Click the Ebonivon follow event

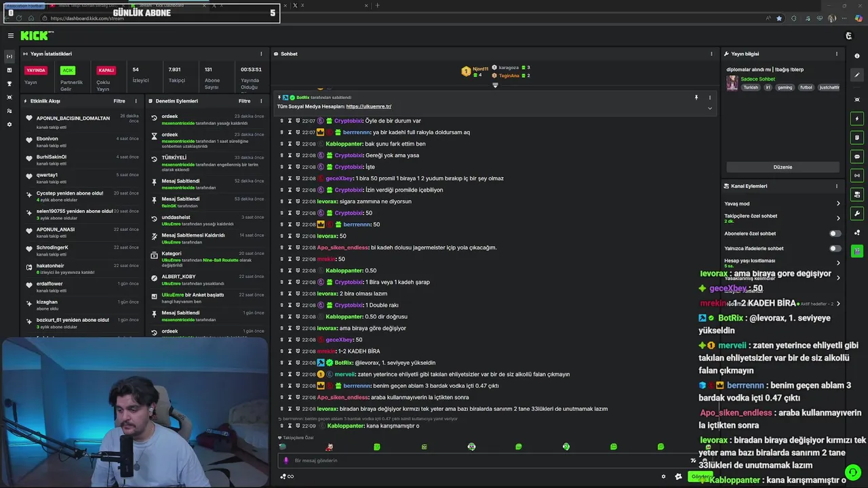[x=81, y=141]
